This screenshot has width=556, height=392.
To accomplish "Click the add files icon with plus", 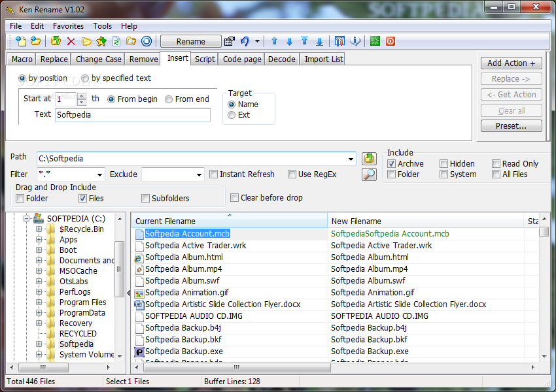I will 21,41.
